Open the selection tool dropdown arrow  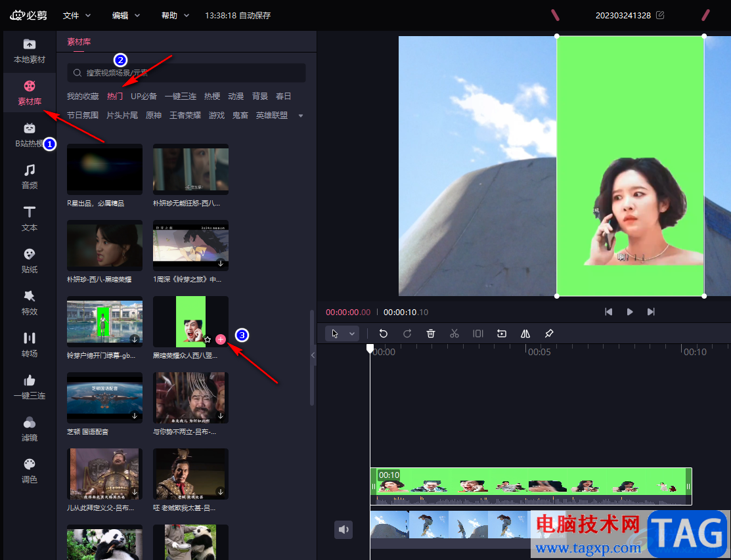tap(352, 334)
